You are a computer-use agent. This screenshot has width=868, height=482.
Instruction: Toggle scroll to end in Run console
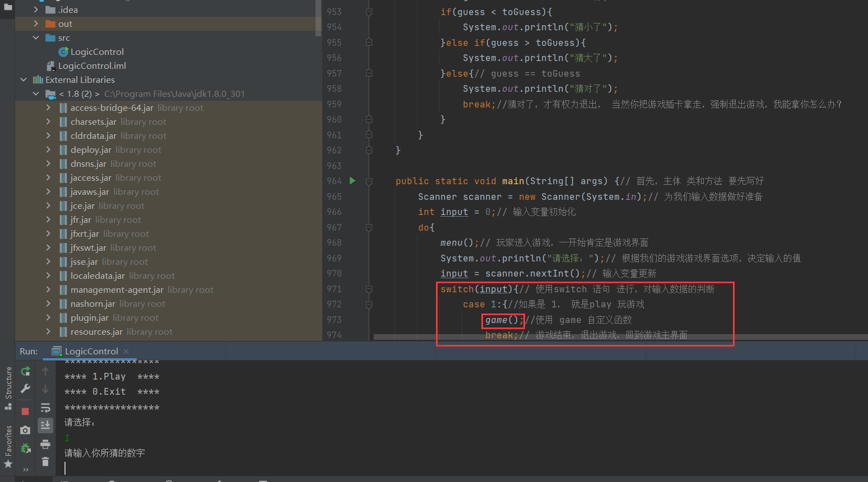tap(45, 425)
